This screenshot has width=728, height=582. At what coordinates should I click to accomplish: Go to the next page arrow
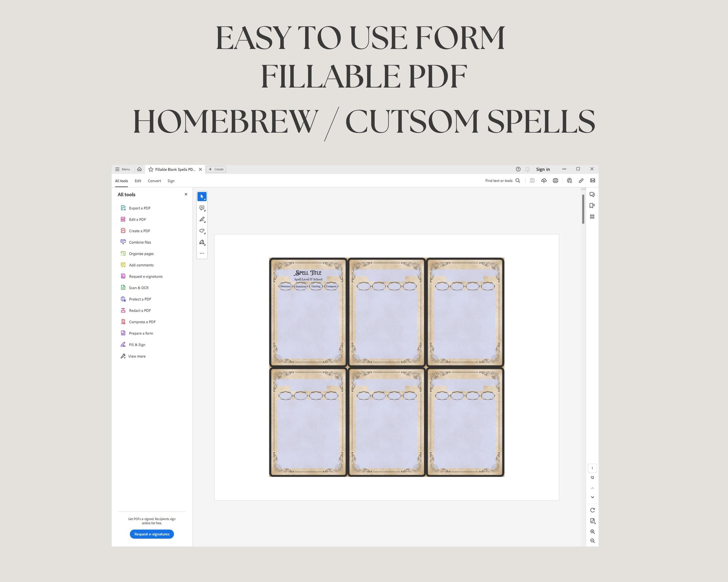coord(592,497)
